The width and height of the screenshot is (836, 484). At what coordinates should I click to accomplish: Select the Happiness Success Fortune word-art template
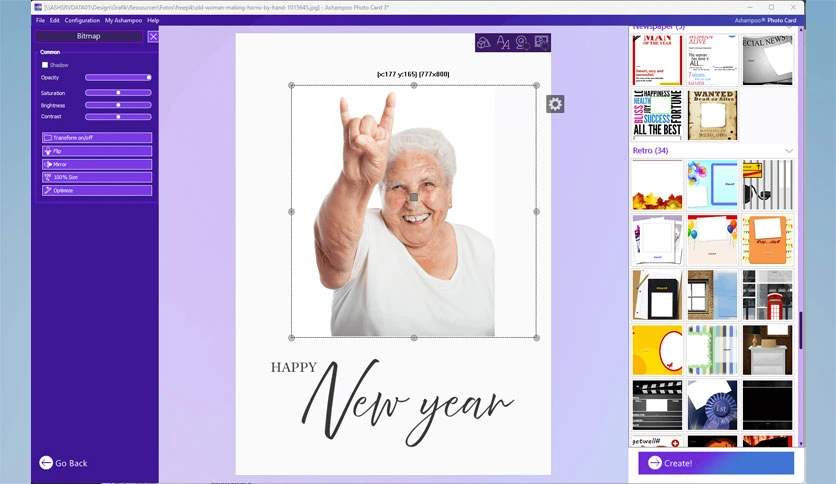click(x=657, y=115)
